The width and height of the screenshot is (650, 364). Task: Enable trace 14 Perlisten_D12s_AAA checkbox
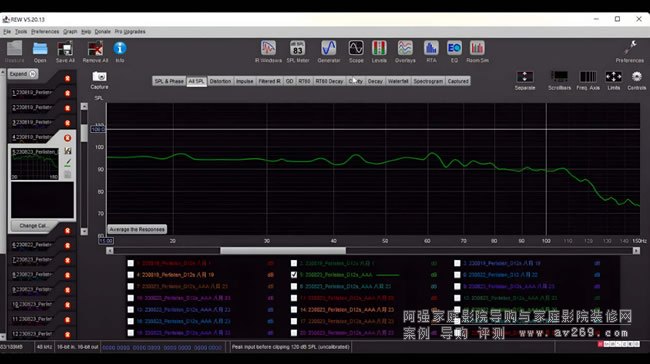pos(294,310)
